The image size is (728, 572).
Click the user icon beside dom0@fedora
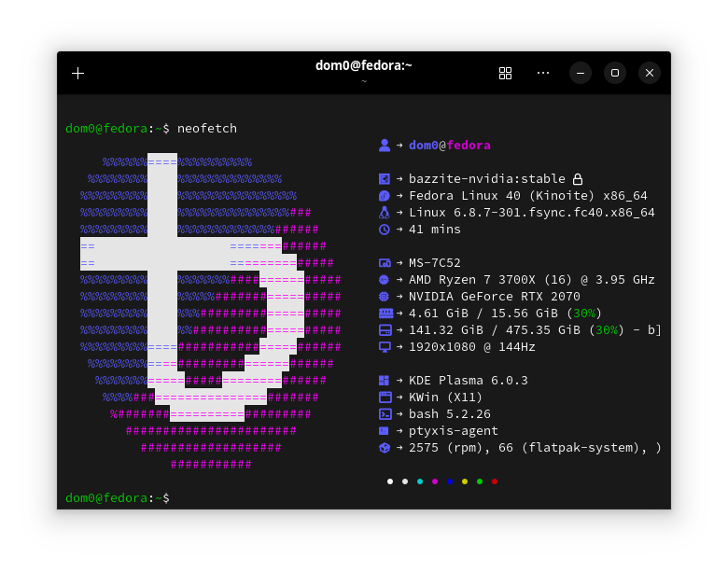click(x=385, y=146)
